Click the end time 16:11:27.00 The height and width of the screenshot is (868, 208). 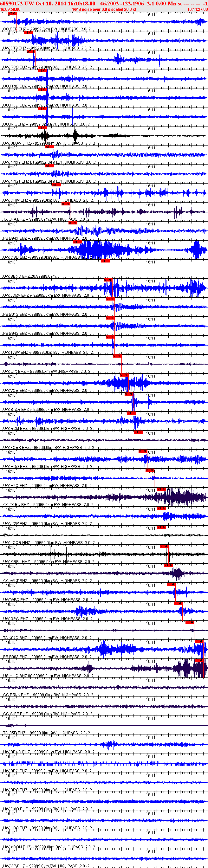(198, 10)
